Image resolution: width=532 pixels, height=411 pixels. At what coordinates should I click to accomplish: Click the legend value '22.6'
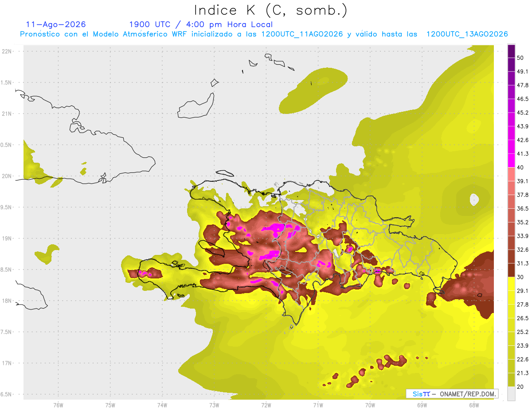523,359
